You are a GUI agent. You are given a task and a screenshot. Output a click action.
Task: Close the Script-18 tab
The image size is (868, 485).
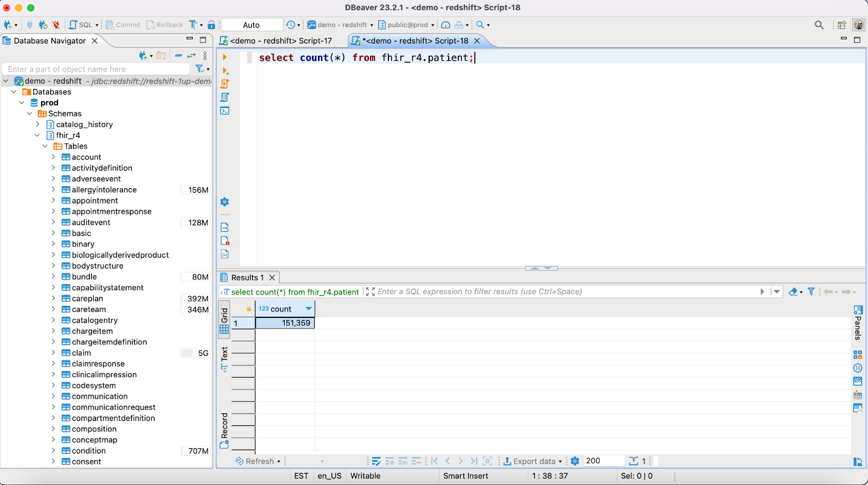click(x=477, y=41)
